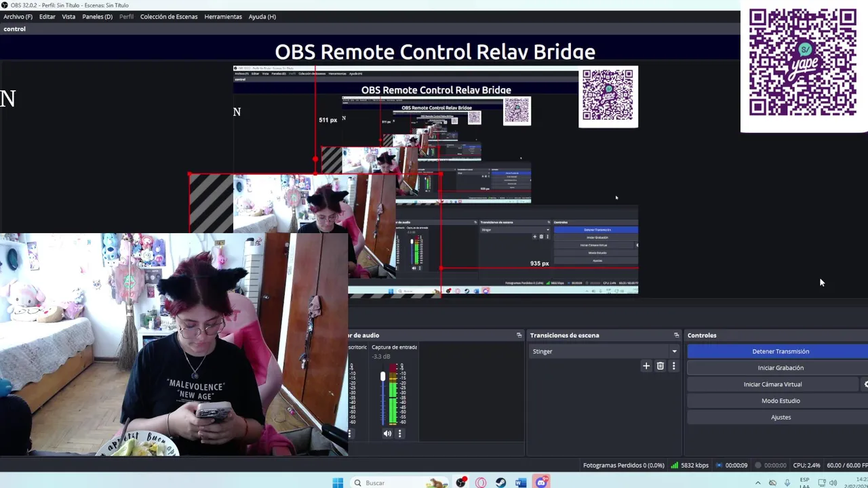
Task: Click the microphone icon in system tray
Action: point(787,483)
